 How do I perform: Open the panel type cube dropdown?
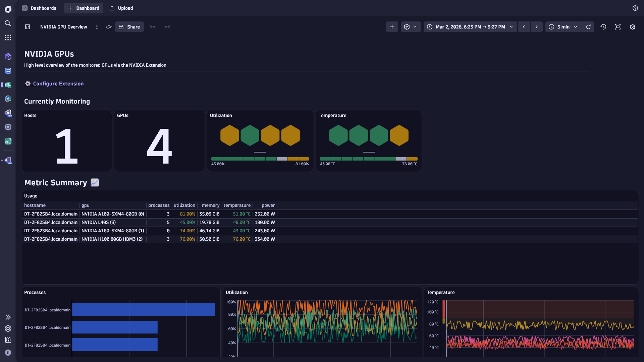(411, 27)
